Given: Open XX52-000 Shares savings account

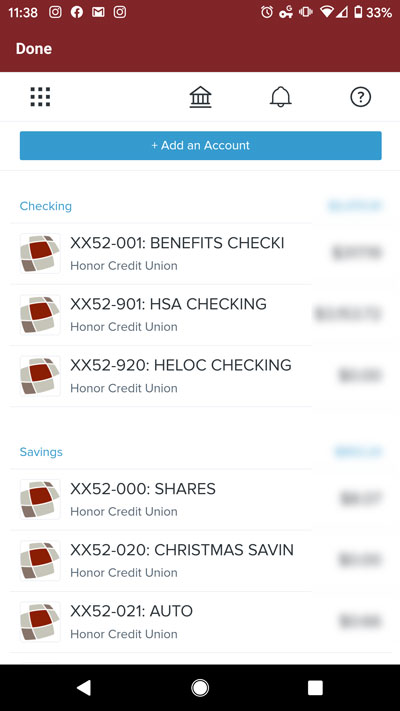Looking at the screenshot, I should tap(200, 499).
